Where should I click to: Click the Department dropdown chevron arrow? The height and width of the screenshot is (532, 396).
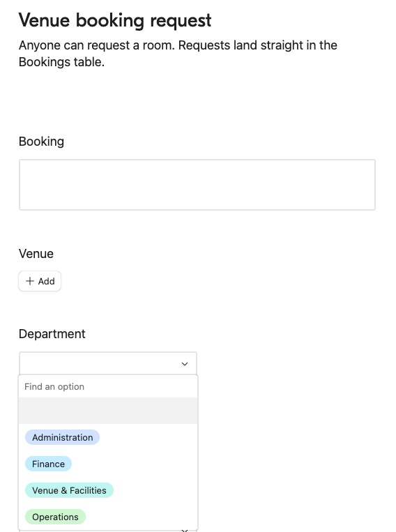(185, 364)
